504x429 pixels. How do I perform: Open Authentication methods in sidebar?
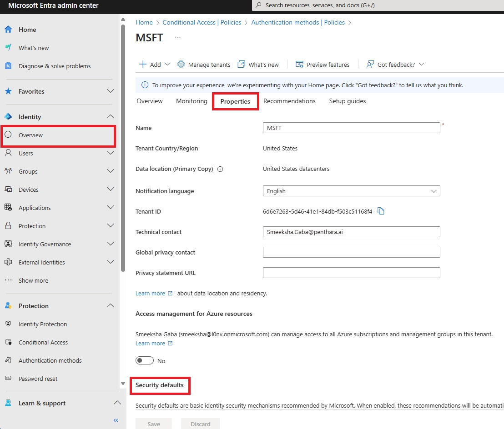pos(50,360)
